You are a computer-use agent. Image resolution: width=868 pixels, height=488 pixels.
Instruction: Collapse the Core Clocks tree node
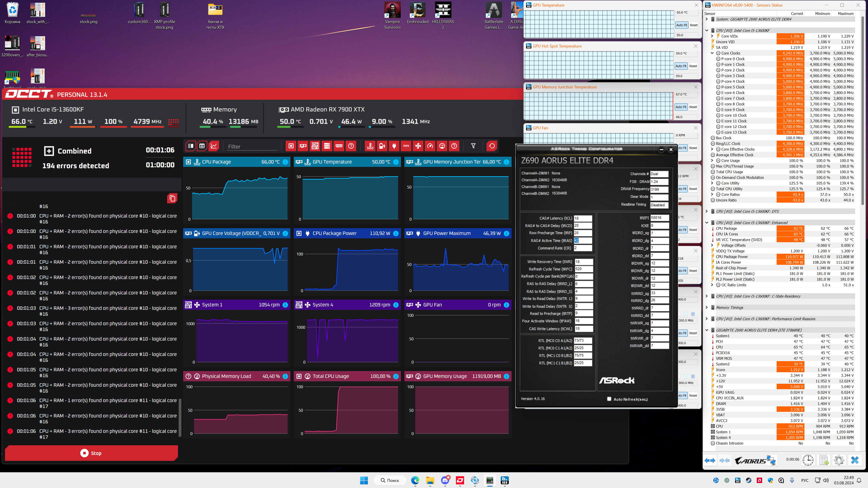712,53
